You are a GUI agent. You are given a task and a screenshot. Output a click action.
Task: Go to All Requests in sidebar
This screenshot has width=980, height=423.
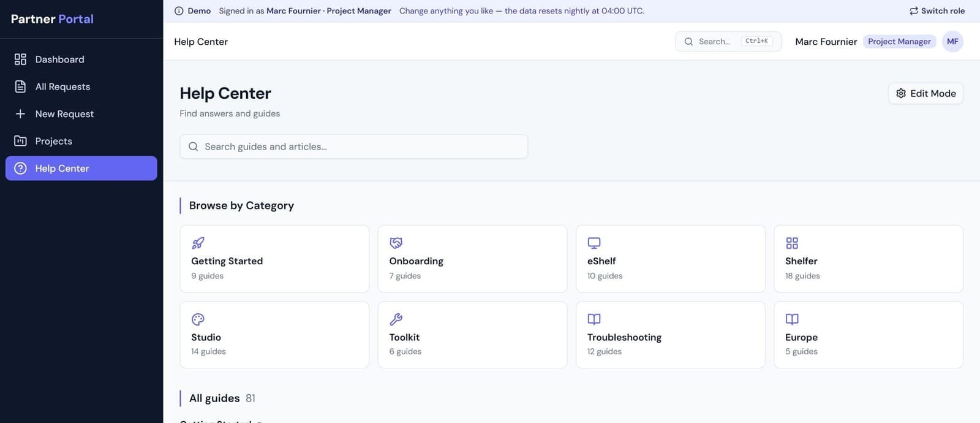click(x=81, y=86)
